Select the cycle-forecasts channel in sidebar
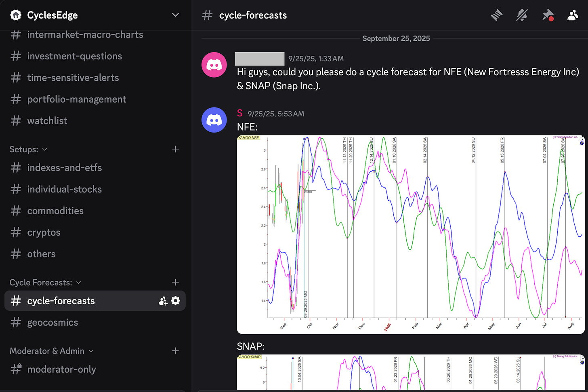 tap(95, 301)
